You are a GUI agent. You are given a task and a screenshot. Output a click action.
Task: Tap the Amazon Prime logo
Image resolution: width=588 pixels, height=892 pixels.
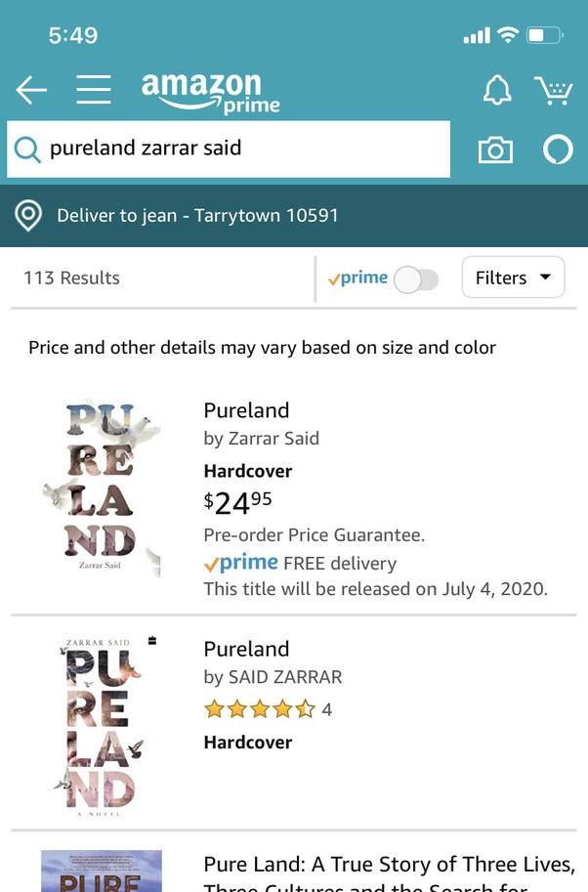(210, 93)
